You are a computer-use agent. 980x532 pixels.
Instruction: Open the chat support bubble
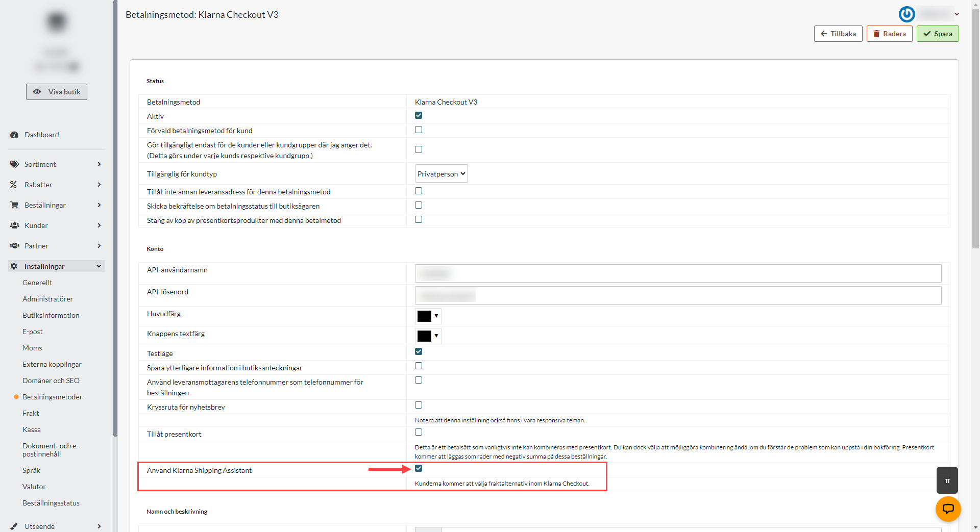[x=948, y=509]
